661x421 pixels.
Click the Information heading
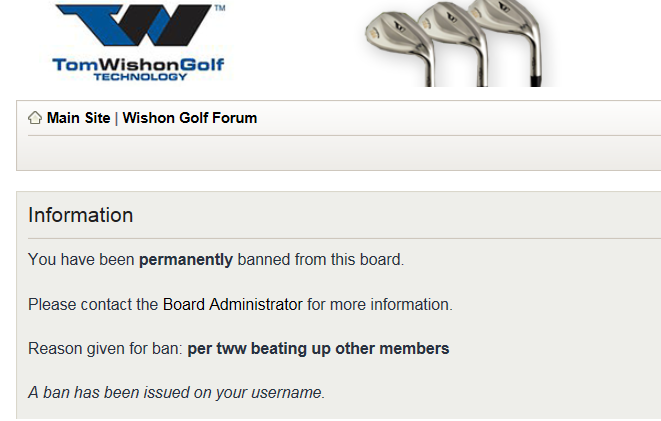tap(80, 215)
